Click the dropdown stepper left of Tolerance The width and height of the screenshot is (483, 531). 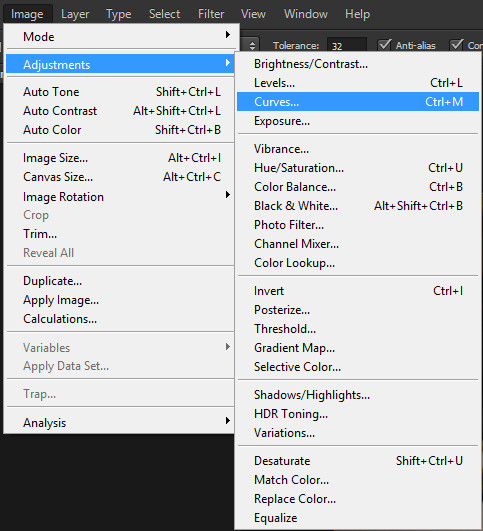pos(252,45)
